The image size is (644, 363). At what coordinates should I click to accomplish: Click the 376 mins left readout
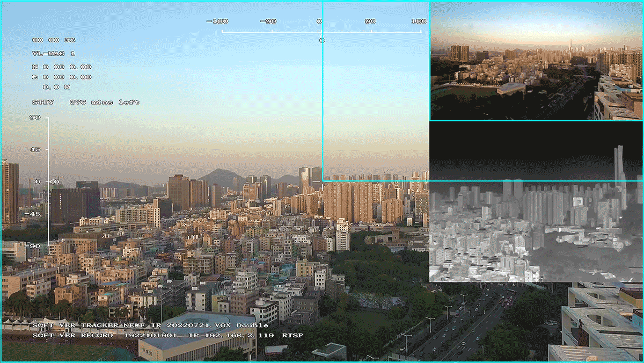pos(104,102)
